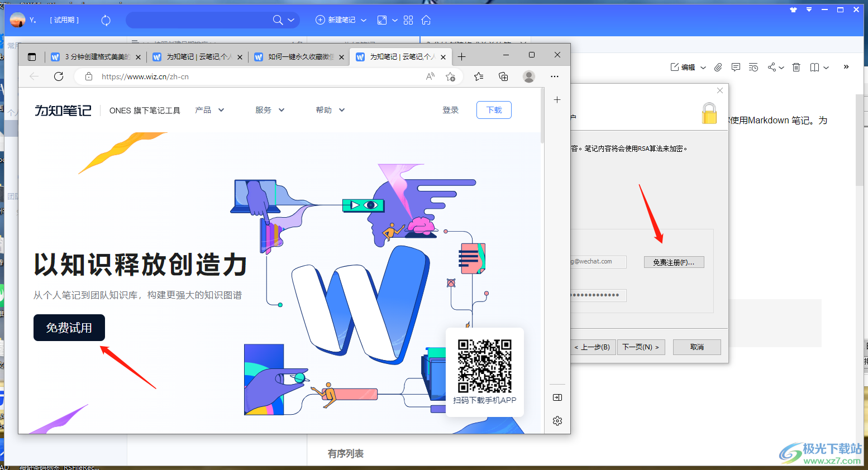The height and width of the screenshot is (470, 868).
Task: Click the 有序列表 heading in note
Action: (346, 454)
